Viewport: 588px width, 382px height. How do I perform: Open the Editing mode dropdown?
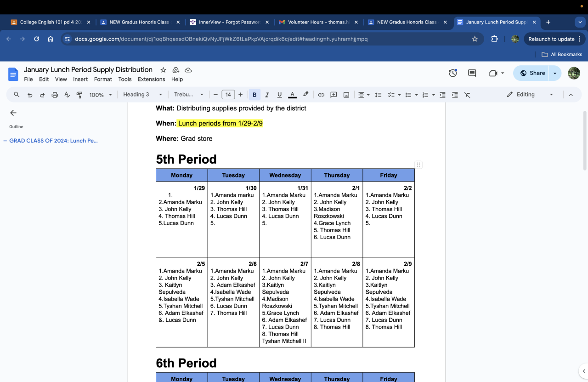[530, 95]
